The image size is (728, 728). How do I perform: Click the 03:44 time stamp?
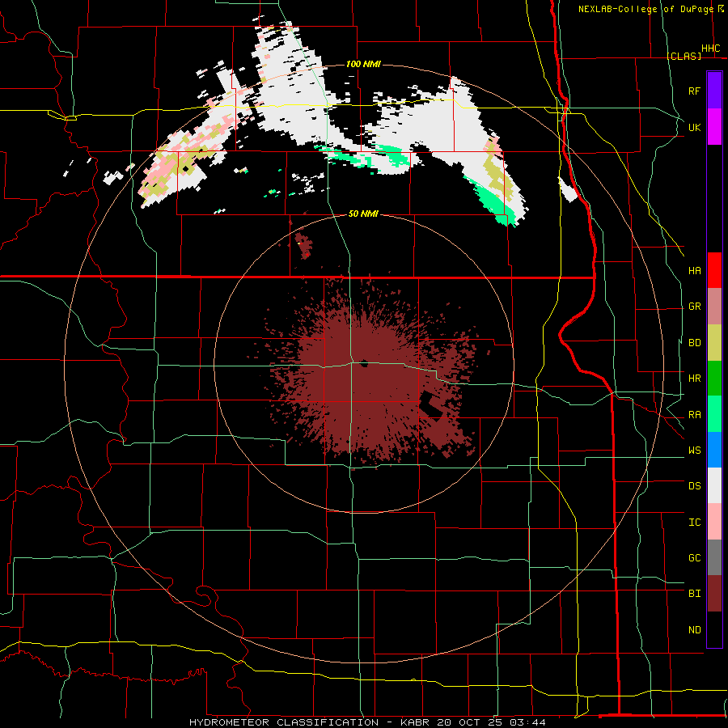pos(527,722)
